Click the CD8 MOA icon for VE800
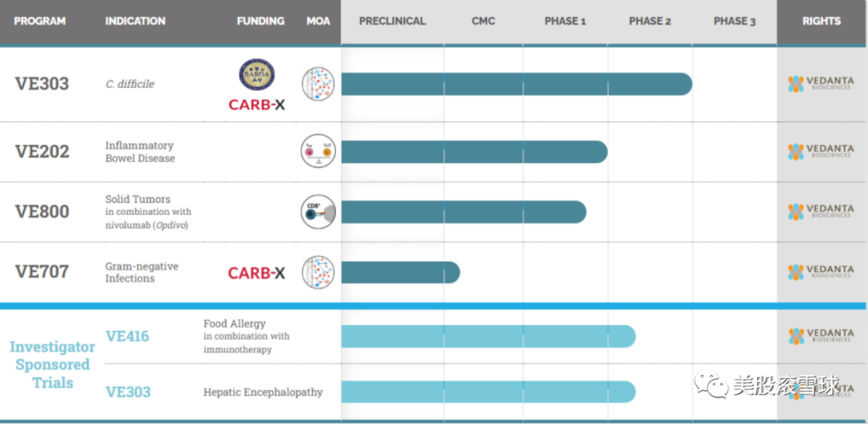This screenshot has width=868, height=424. 317,212
